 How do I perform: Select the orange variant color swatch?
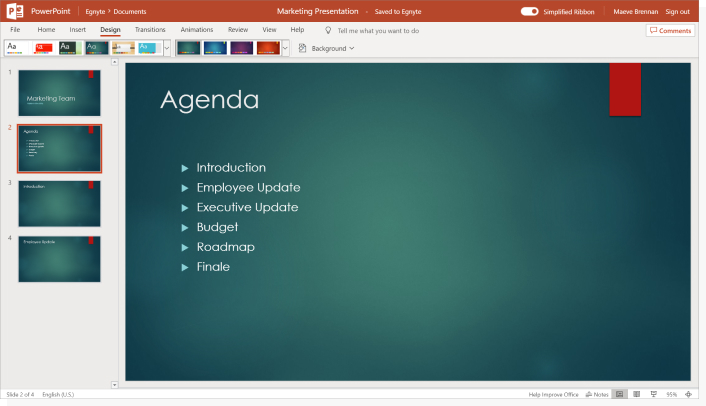267,47
